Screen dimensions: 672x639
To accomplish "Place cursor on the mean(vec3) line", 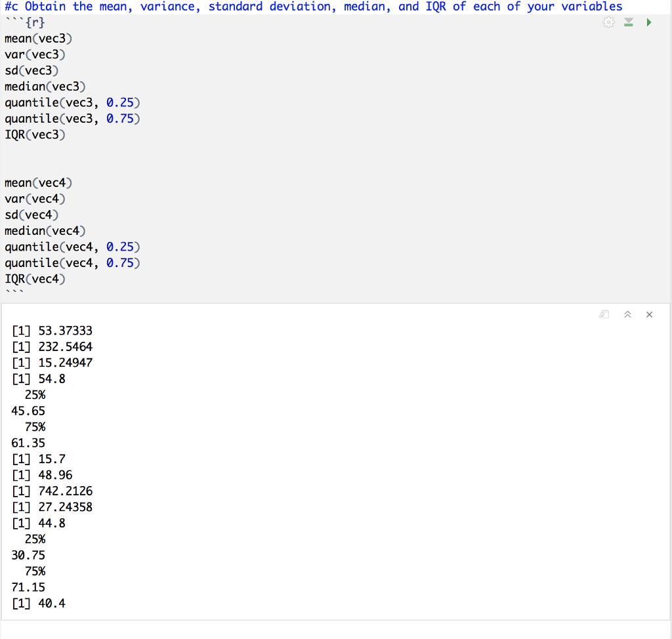I will 37,38.
